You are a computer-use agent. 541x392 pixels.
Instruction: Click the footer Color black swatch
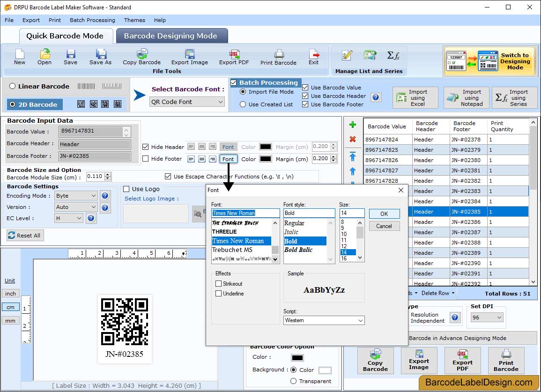266,159
